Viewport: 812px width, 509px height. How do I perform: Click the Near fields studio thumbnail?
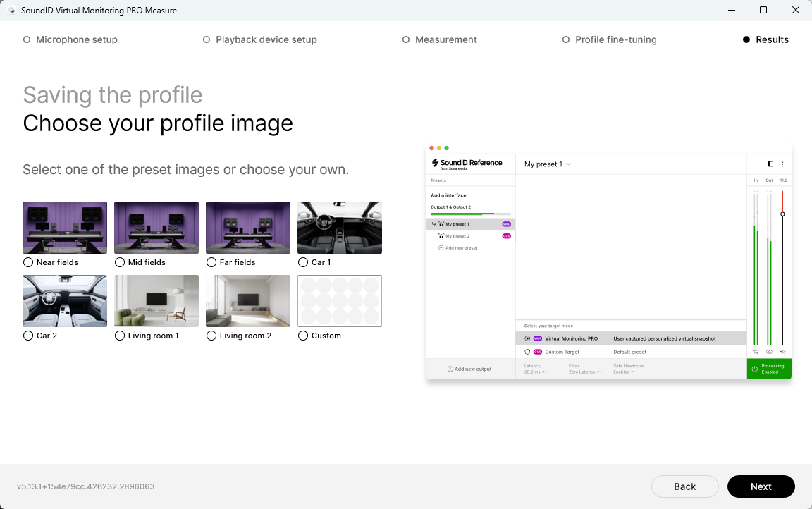(x=65, y=227)
